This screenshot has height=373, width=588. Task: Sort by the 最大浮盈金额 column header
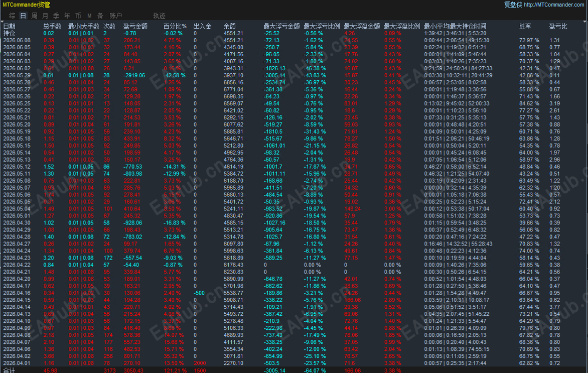(x=362, y=26)
